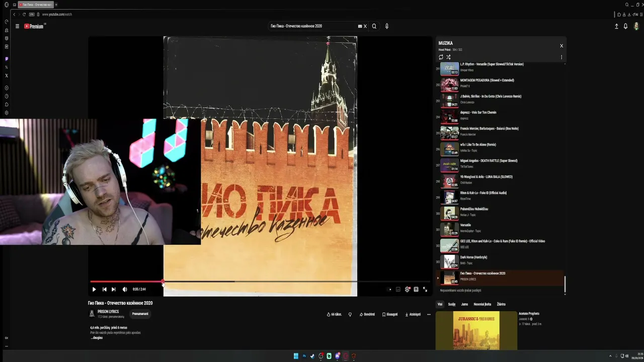
Task: Open the YouTube hamburger guide menu
Action: coord(17,26)
